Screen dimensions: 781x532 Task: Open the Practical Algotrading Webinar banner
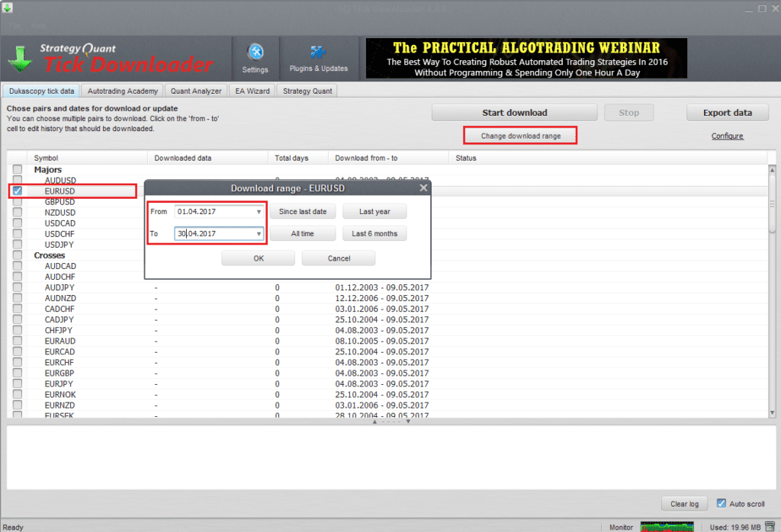(x=526, y=59)
